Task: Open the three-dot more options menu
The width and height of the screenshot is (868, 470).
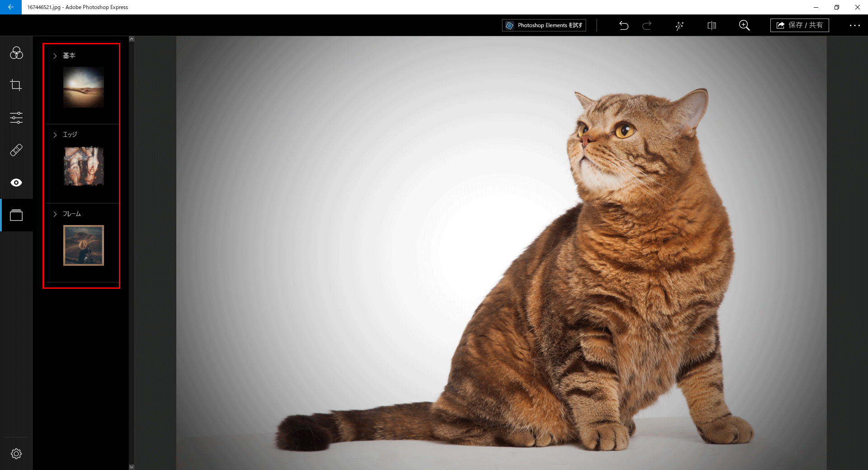Action: pos(854,26)
